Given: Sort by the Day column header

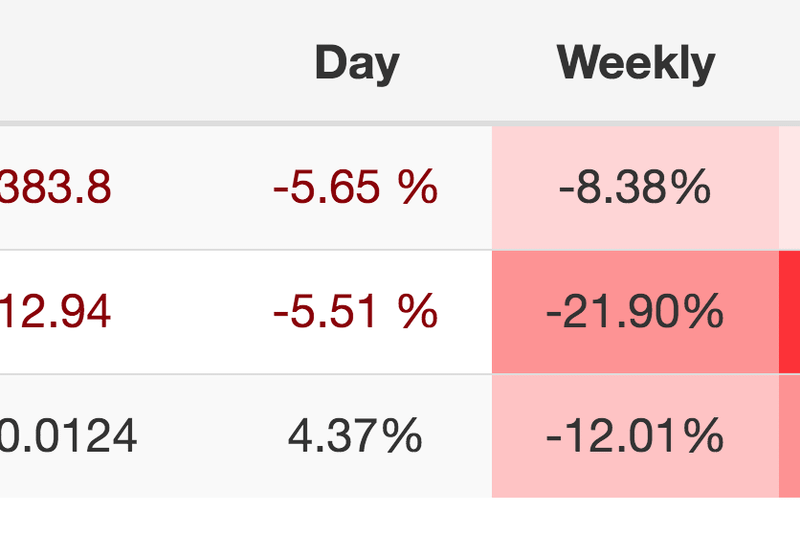Looking at the screenshot, I should click(x=356, y=64).
